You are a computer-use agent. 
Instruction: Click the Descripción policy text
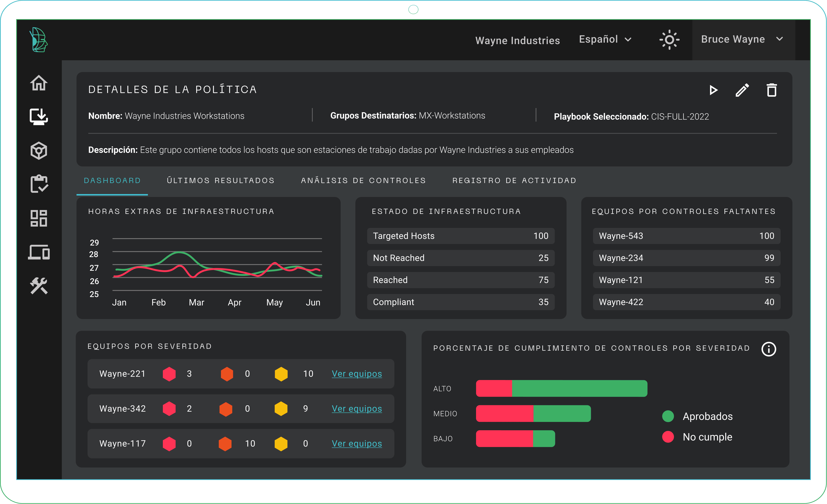click(x=331, y=150)
